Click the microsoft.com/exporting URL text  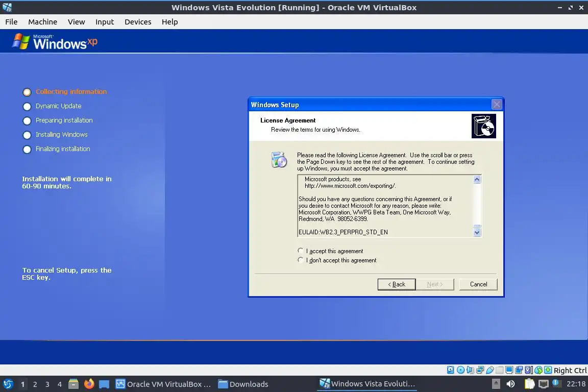click(x=350, y=186)
